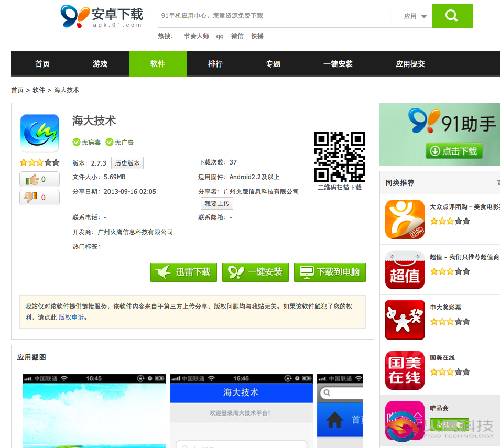Click the 海大技术 app icon
This screenshot has height=448, width=500.
[x=39, y=133]
